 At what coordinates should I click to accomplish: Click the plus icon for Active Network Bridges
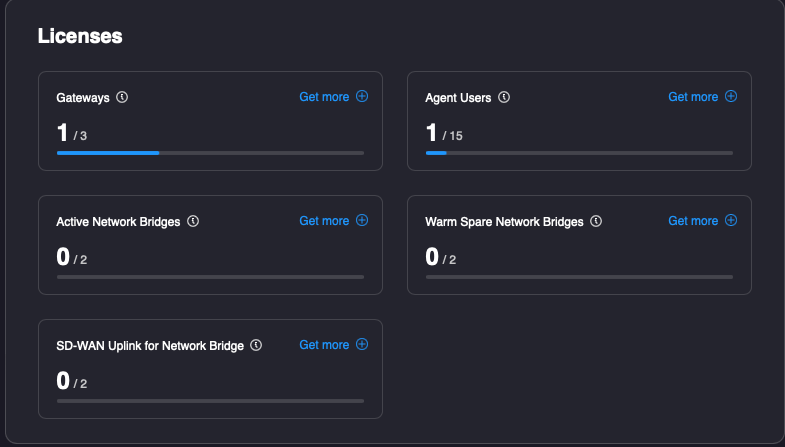point(362,221)
